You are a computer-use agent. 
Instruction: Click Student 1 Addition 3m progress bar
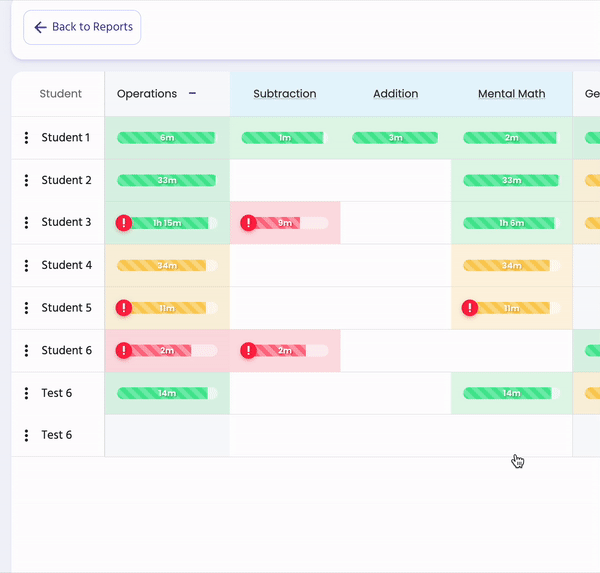pyautogui.click(x=395, y=138)
